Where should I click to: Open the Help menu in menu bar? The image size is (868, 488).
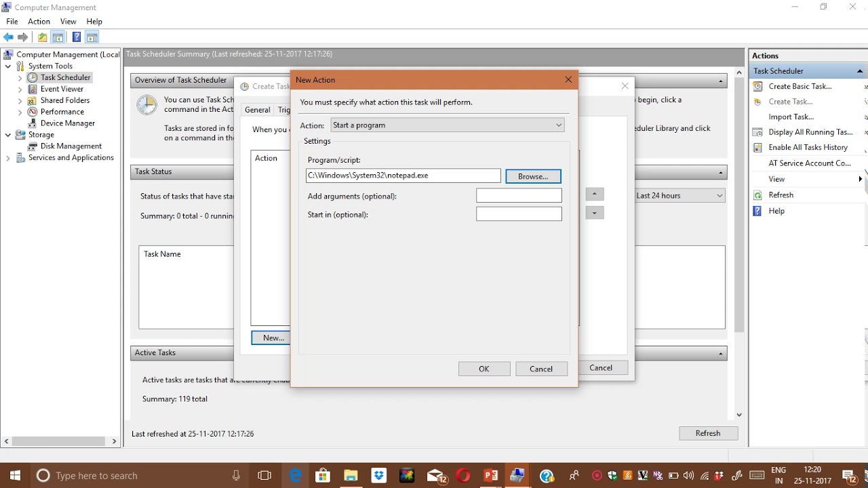[94, 22]
